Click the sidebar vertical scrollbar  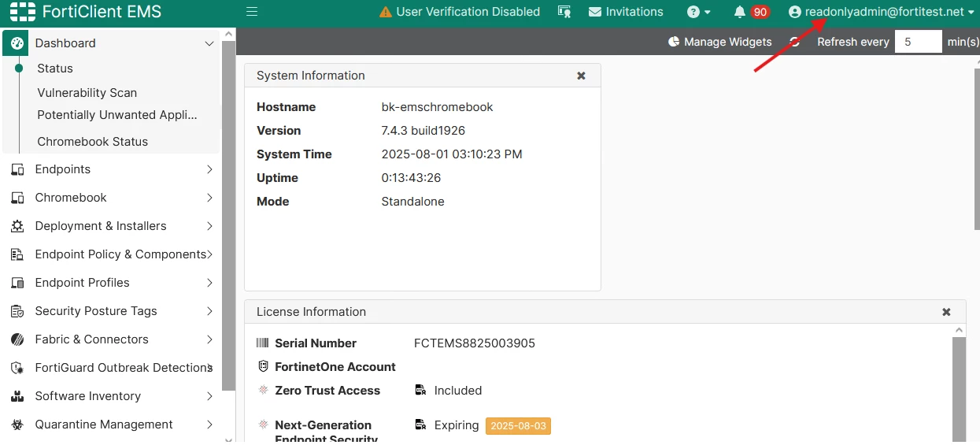click(x=228, y=215)
